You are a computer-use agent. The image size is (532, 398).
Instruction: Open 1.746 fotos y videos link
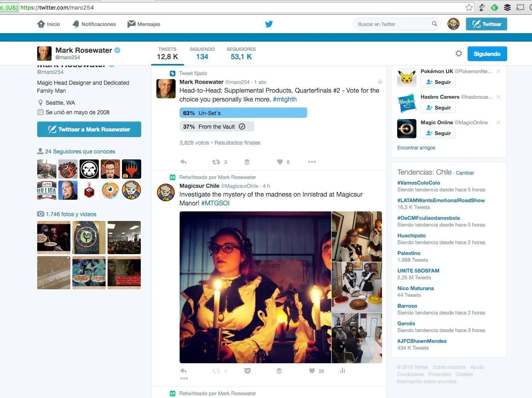(x=71, y=214)
